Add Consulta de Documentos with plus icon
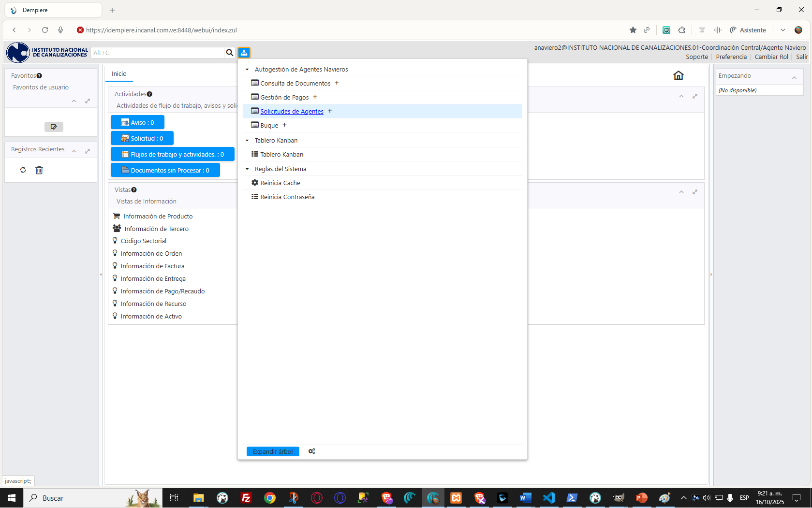This screenshot has height=508, width=812. [337, 83]
